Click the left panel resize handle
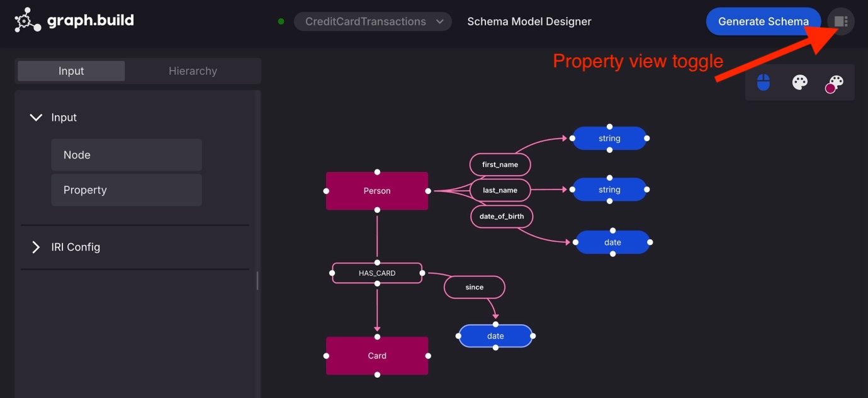 pos(257,280)
